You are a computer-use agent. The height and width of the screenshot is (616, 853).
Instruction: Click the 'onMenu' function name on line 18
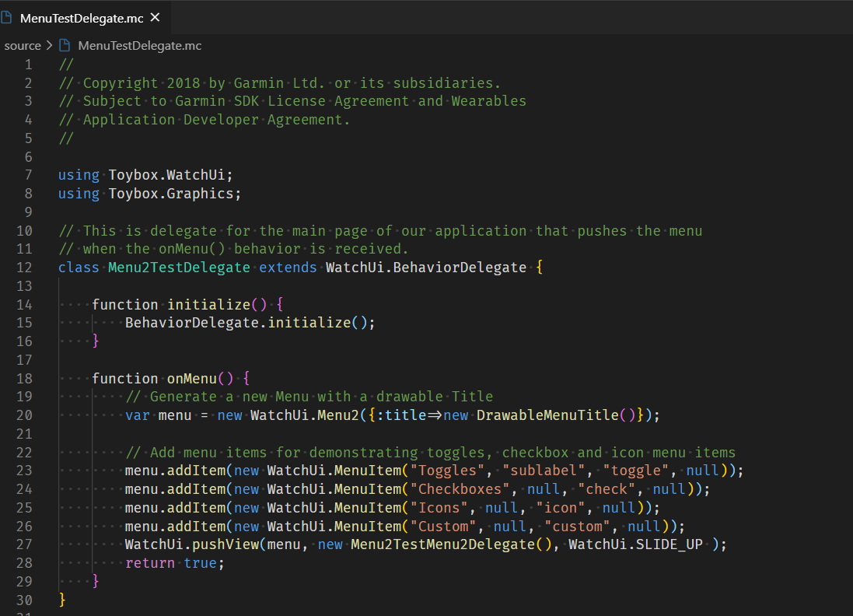(192, 379)
